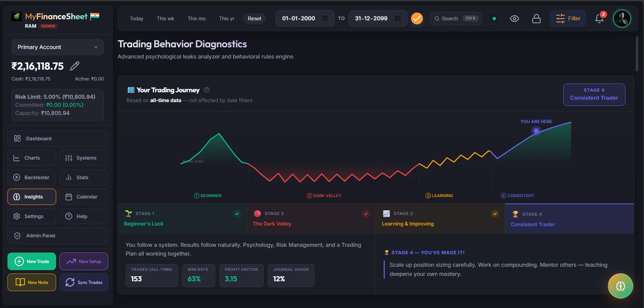Expand the Primary Account dropdown
The image size is (644, 308).
tap(57, 47)
